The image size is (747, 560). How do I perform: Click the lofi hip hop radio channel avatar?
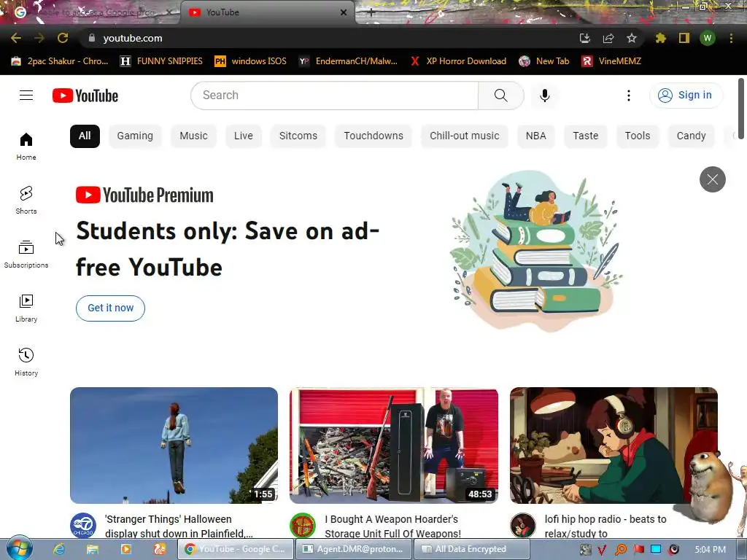(522, 526)
